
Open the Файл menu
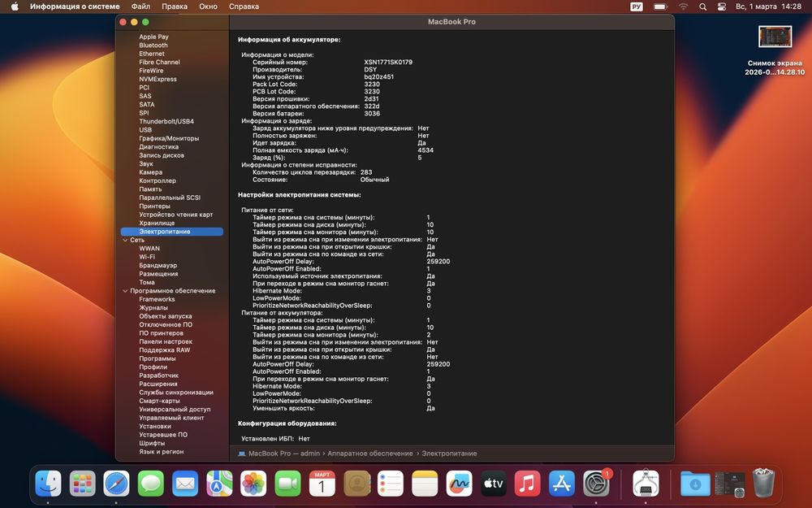point(140,7)
